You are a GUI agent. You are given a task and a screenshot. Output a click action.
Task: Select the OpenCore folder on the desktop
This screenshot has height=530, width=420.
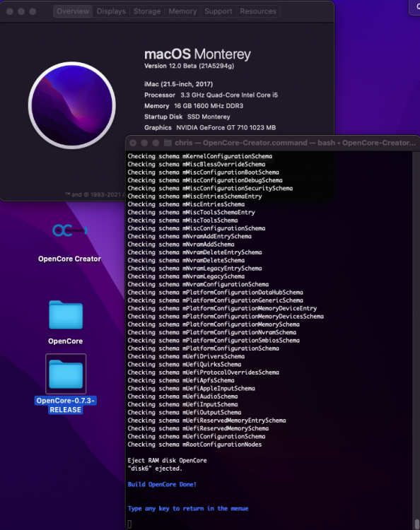point(66,314)
